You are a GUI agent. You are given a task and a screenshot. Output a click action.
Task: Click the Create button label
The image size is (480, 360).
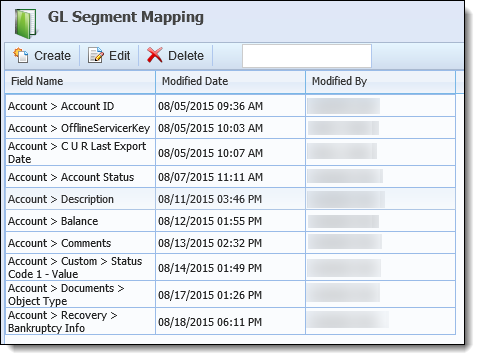(x=52, y=56)
